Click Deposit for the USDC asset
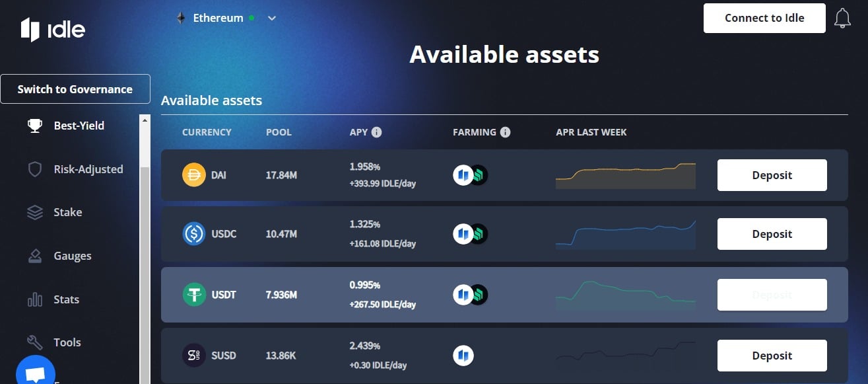The height and width of the screenshot is (384, 868). (772, 234)
